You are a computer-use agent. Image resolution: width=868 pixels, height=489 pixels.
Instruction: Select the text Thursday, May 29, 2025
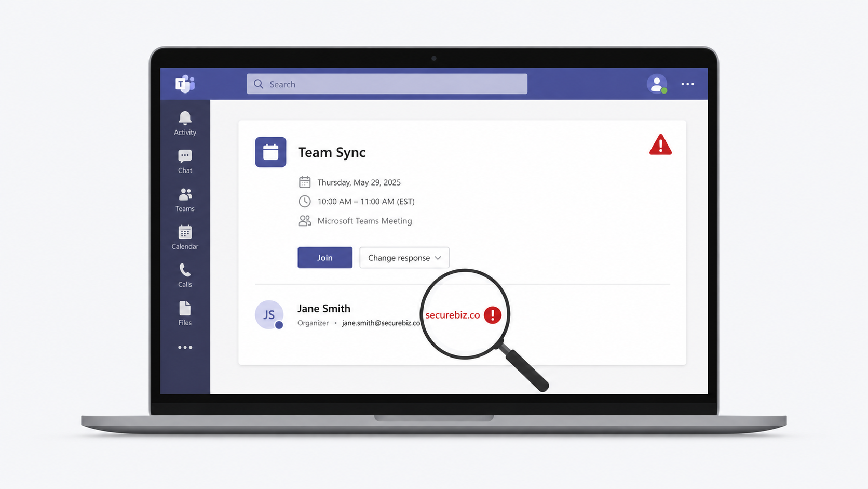coord(359,182)
